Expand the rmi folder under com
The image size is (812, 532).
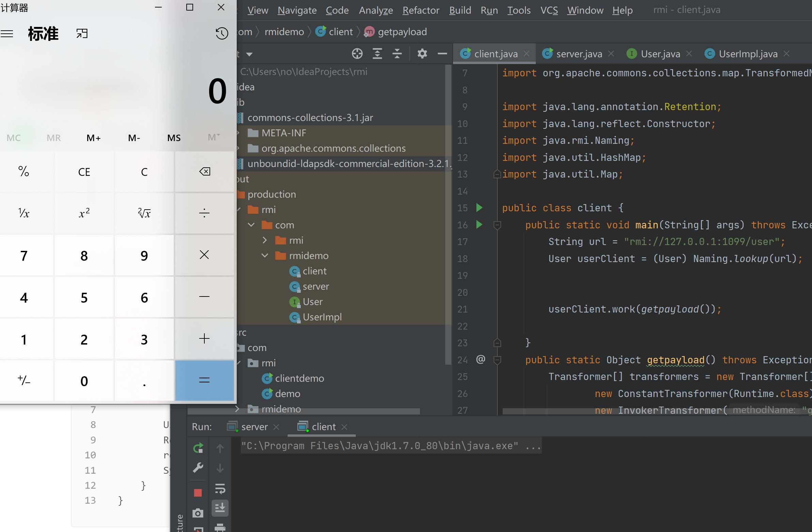[x=265, y=240]
